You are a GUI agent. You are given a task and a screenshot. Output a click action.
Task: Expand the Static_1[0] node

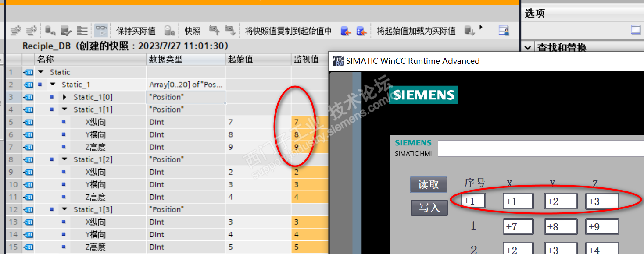(65, 97)
